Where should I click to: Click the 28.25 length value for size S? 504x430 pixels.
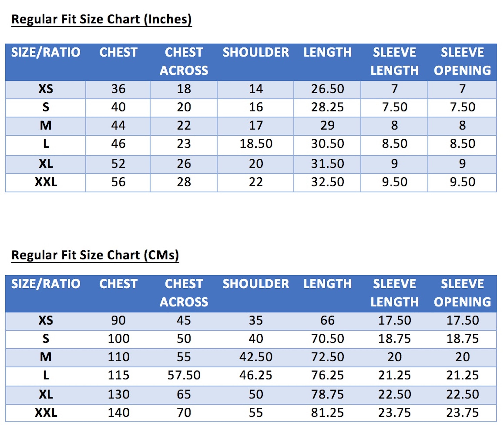coord(327,107)
